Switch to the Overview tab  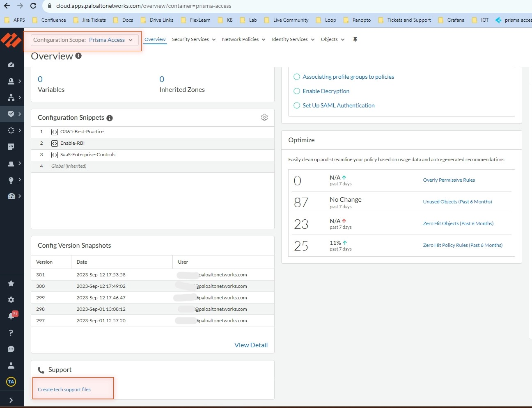pos(155,39)
